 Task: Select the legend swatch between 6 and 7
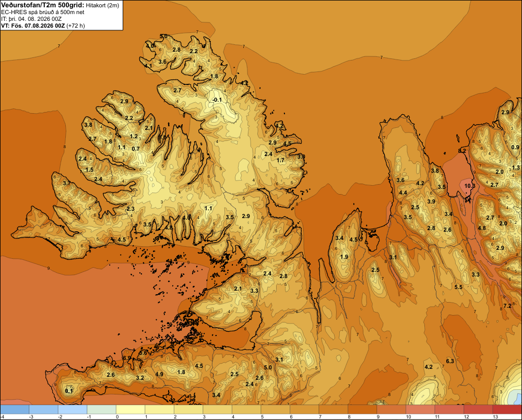304,410
